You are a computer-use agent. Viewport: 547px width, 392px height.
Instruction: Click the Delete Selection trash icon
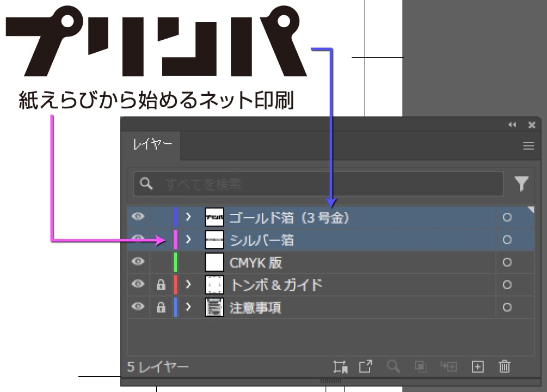tap(505, 367)
